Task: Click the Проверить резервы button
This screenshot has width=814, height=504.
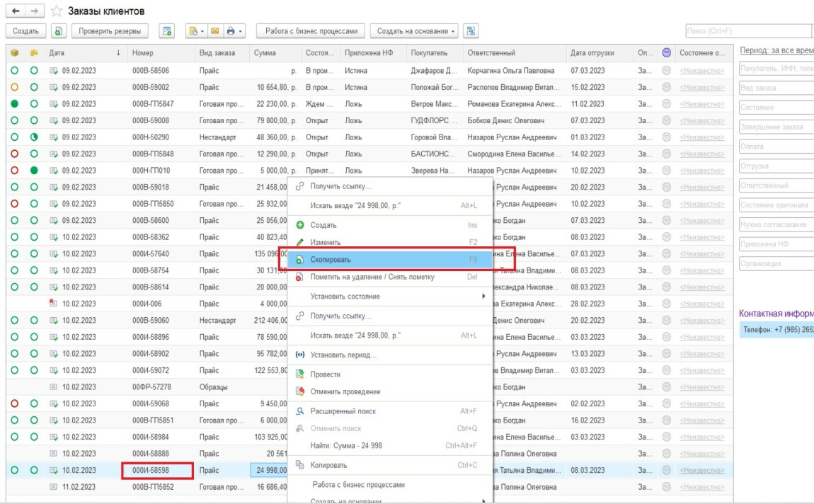Action: click(110, 31)
